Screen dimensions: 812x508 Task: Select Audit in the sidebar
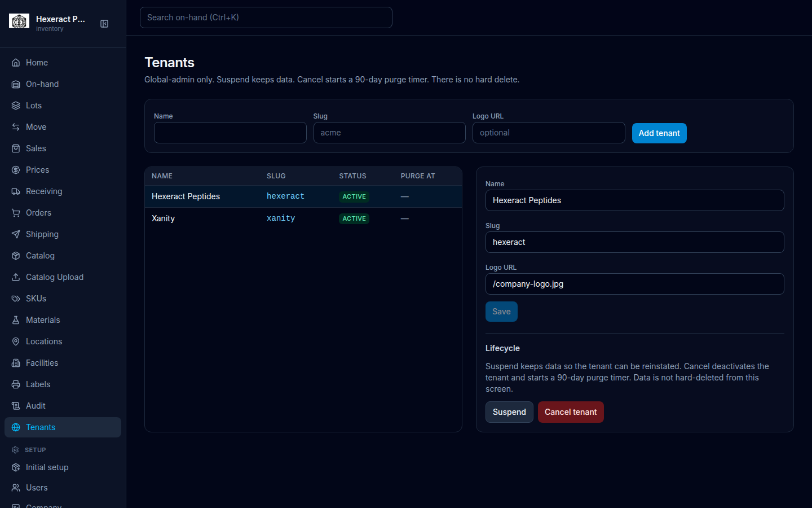[x=63, y=406]
